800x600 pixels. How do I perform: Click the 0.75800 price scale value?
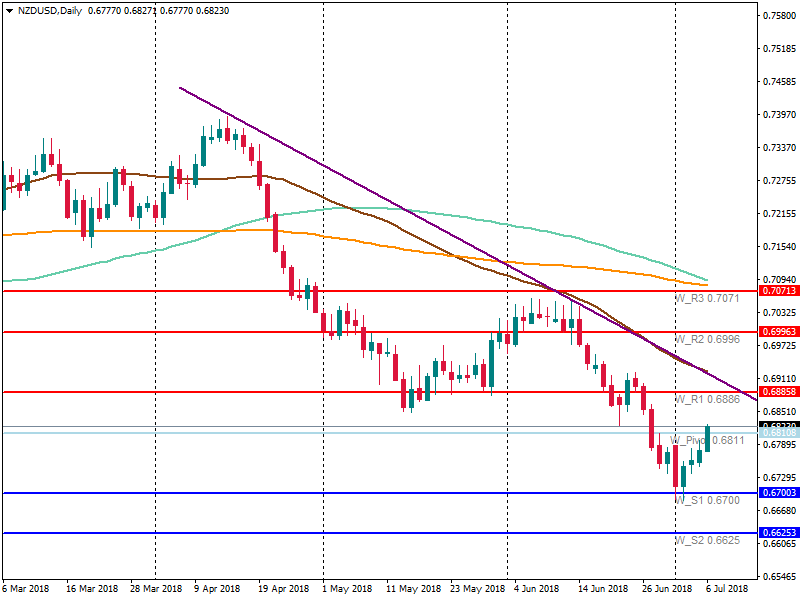point(778,16)
